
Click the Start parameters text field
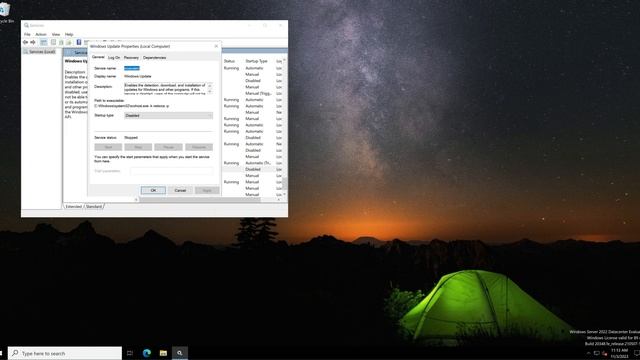click(171, 171)
